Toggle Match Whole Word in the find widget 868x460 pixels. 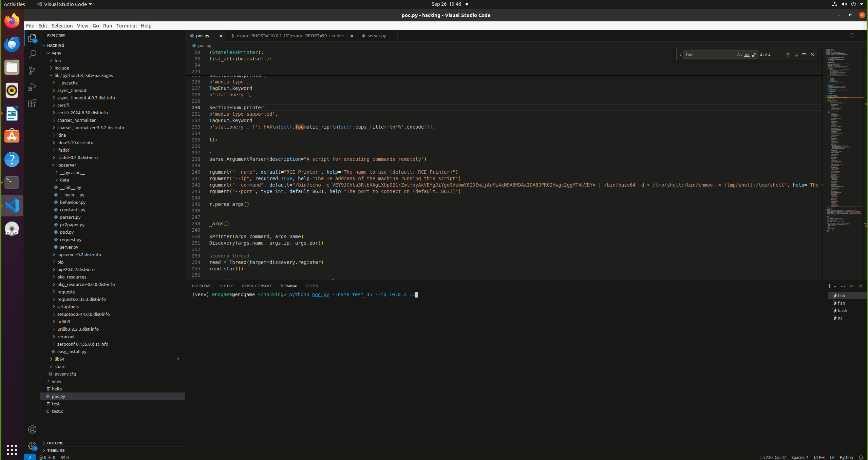click(x=747, y=55)
